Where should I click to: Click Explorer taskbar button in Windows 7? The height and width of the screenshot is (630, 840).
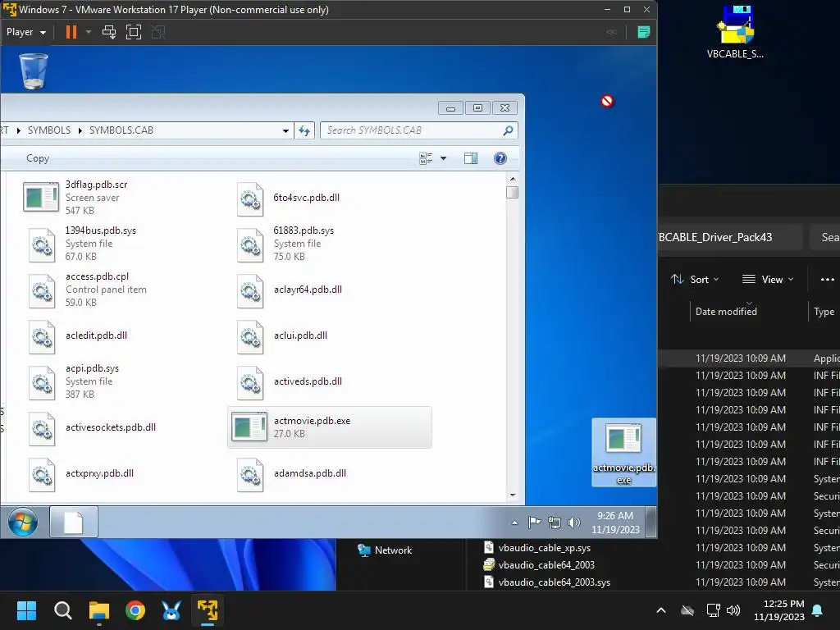tap(74, 522)
